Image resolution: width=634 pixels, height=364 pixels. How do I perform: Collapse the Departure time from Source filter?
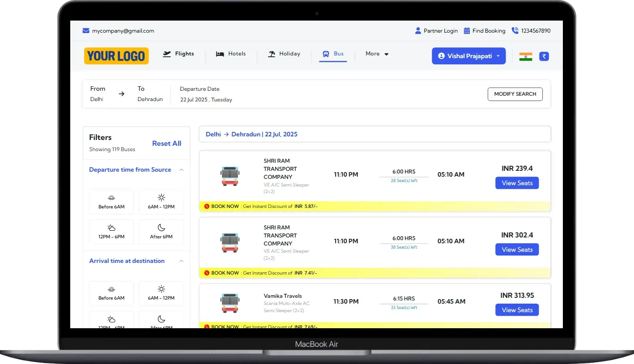coord(181,170)
